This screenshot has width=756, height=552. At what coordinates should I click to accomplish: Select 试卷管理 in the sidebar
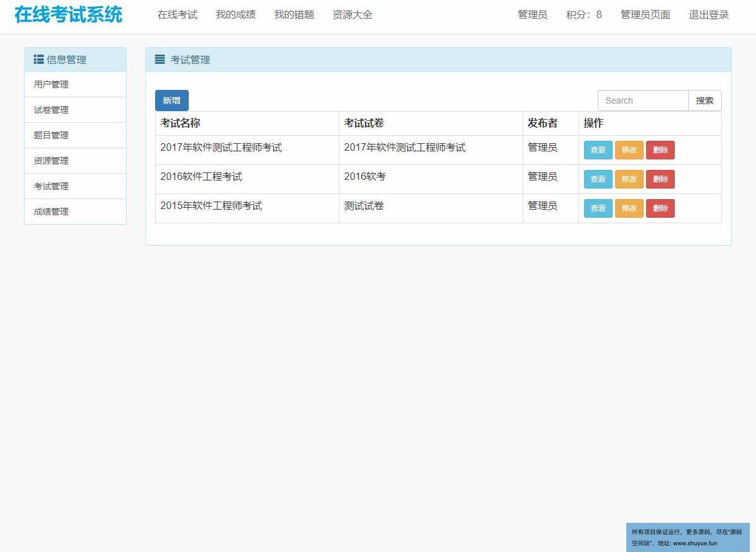pos(75,110)
